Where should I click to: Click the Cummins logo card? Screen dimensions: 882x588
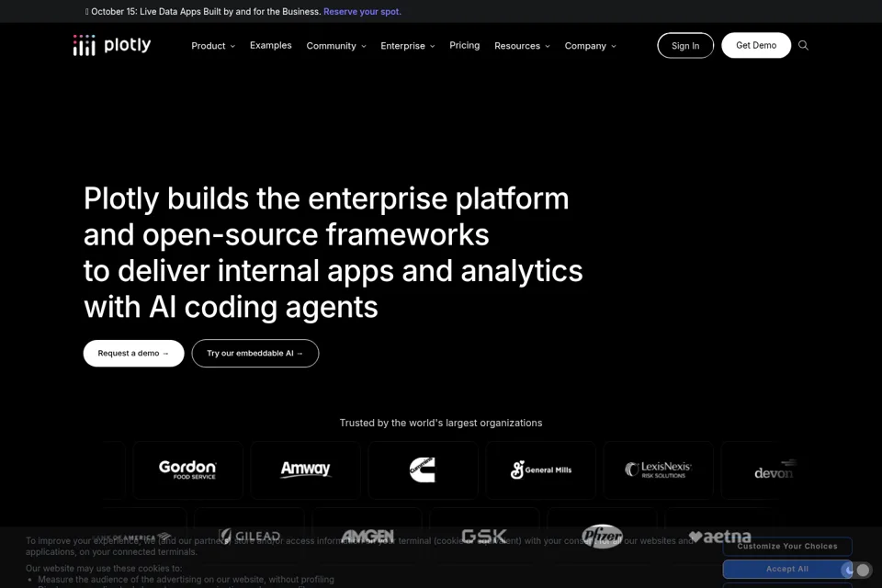click(423, 469)
